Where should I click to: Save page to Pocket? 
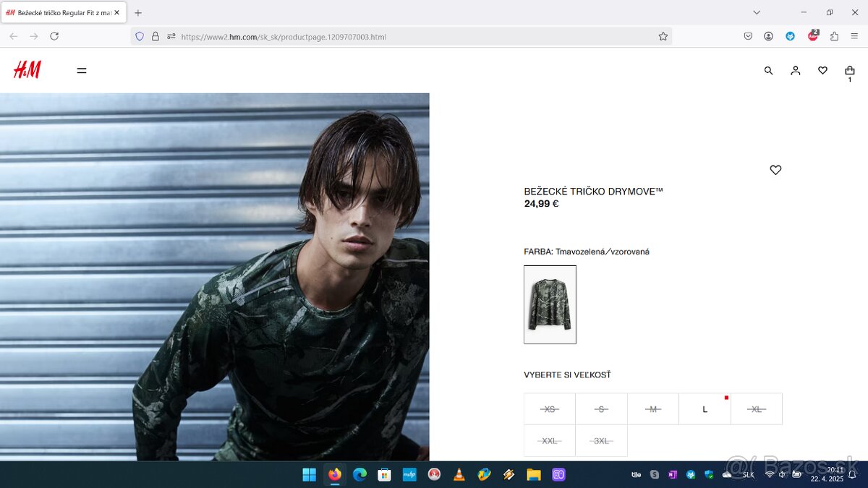click(x=748, y=36)
